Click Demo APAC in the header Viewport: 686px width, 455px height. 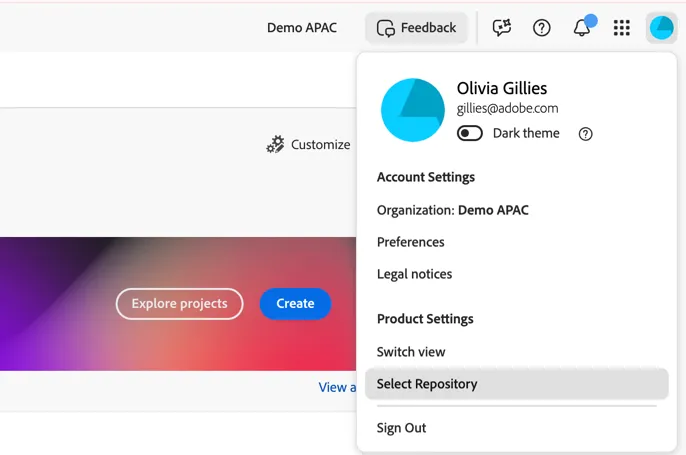coord(302,28)
